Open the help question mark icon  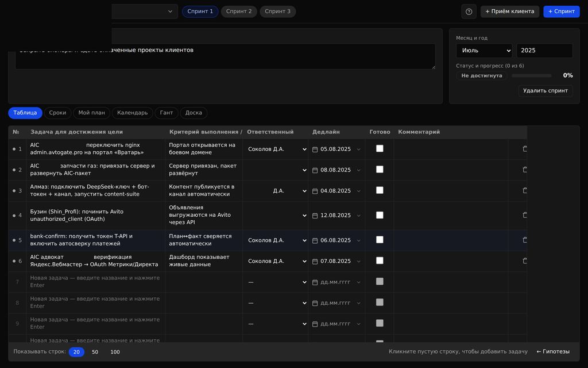[469, 11]
